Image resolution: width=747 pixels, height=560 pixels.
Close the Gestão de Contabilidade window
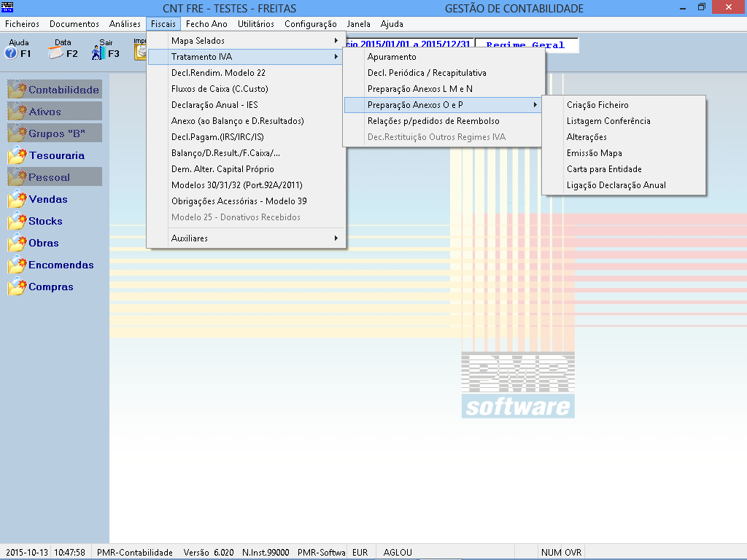(x=729, y=7)
